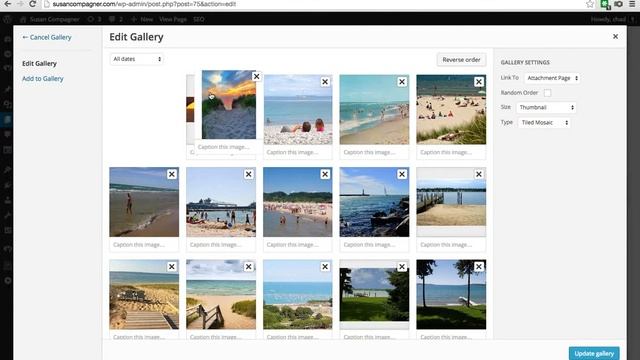Remove the crowded swimmers beach image
640x360 pixels.
point(325,174)
